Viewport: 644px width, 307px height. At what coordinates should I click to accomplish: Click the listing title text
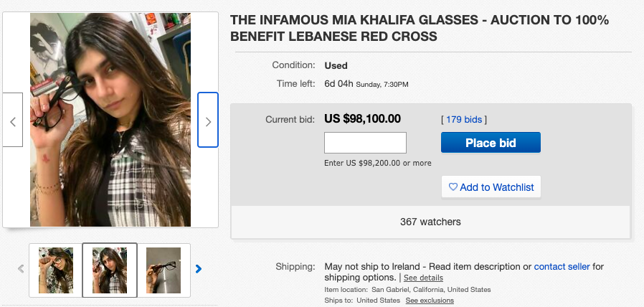(420, 28)
